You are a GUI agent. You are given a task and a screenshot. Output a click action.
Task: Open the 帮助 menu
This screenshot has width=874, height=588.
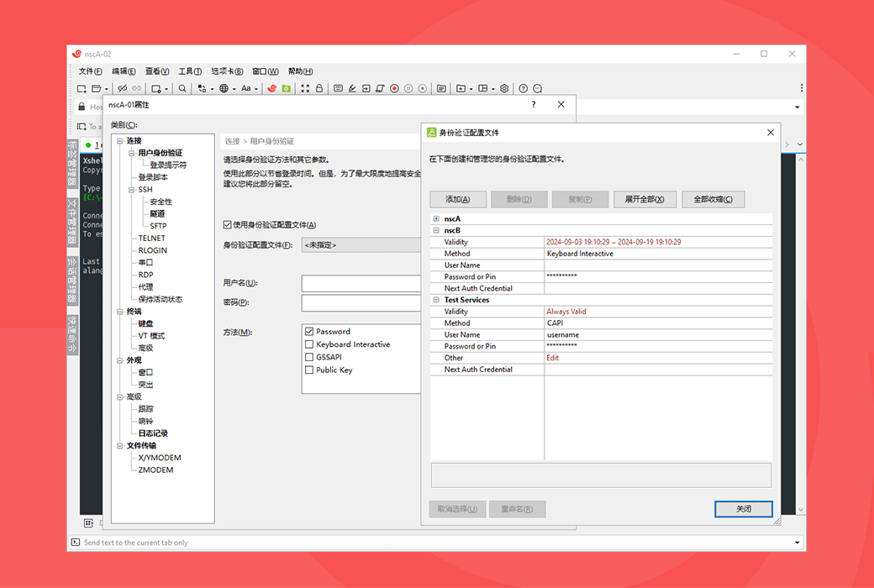(301, 71)
